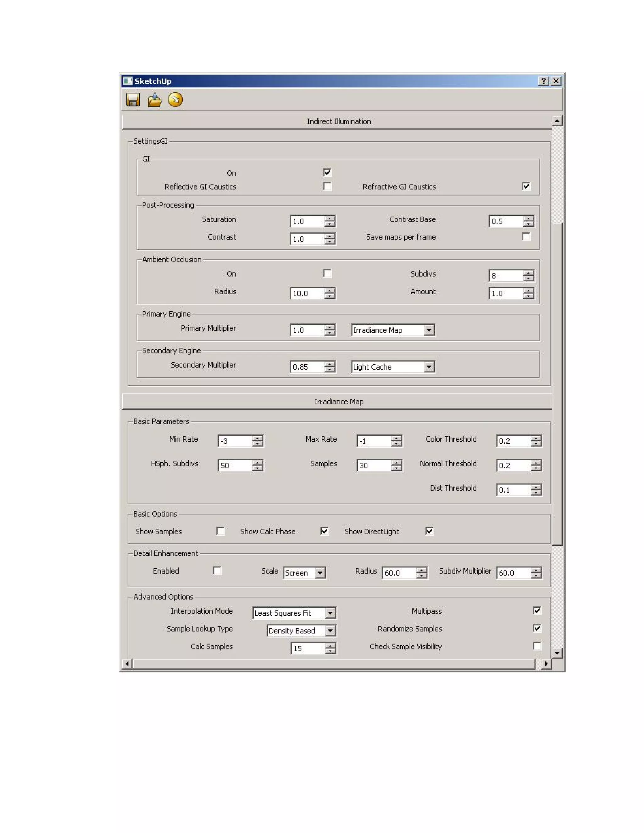Expand Interpolation Mode Least Squares Fit dropdown

(330, 613)
